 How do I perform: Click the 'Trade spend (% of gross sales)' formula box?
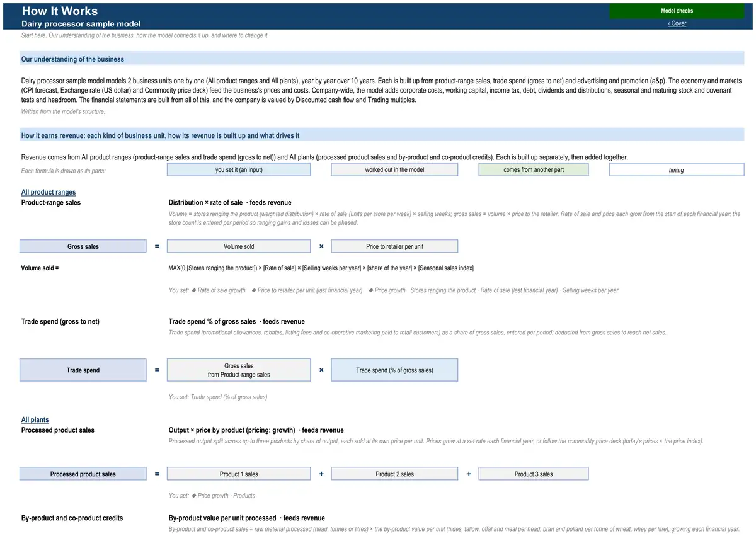[x=395, y=370]
